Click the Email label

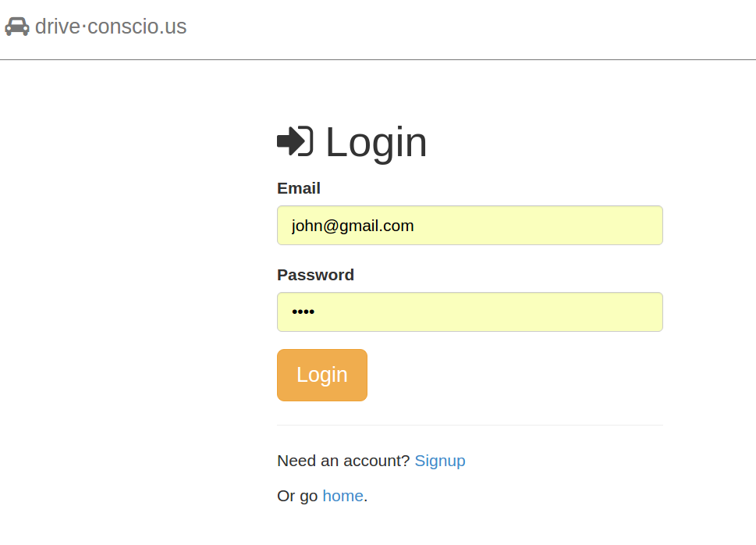pos(299,188)
